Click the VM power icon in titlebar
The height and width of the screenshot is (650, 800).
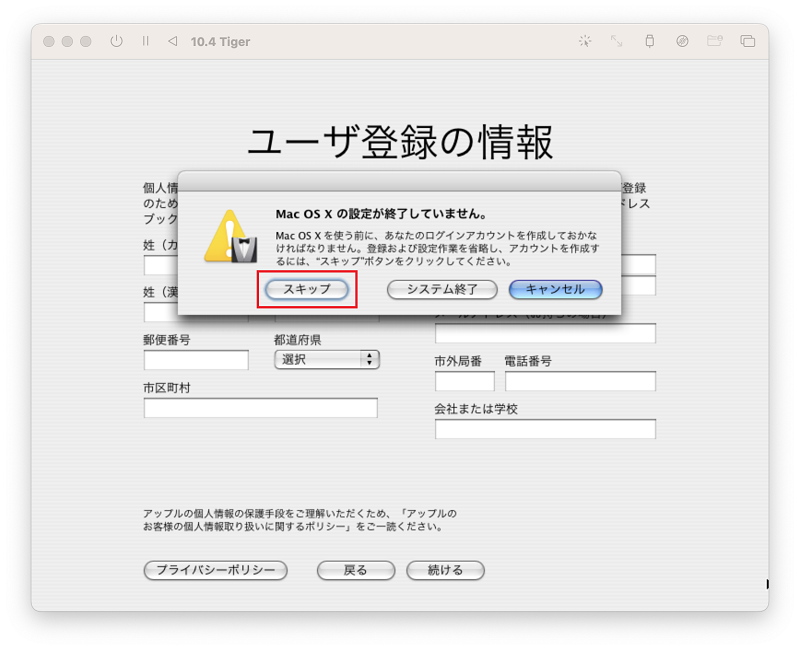116,41
